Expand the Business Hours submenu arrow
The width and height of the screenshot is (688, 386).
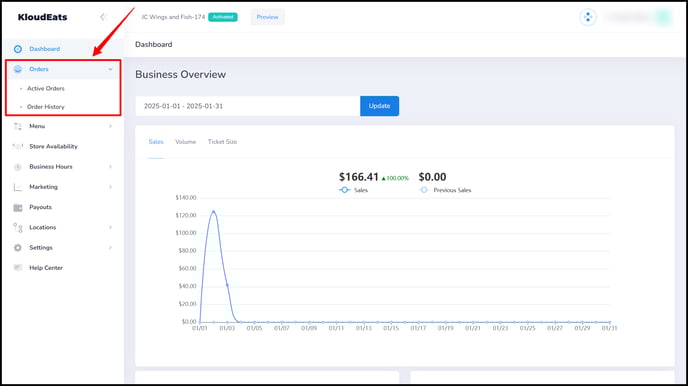[111, 167]
